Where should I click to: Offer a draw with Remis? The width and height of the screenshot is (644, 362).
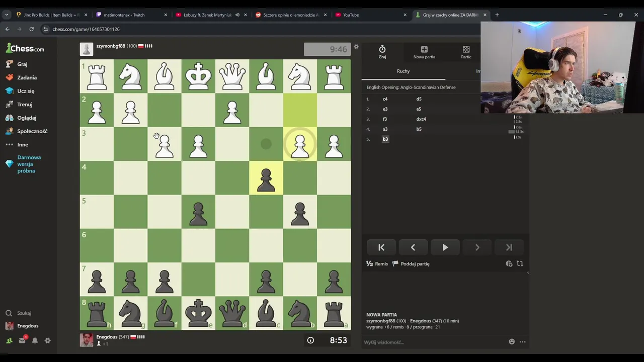coord(377,264)
